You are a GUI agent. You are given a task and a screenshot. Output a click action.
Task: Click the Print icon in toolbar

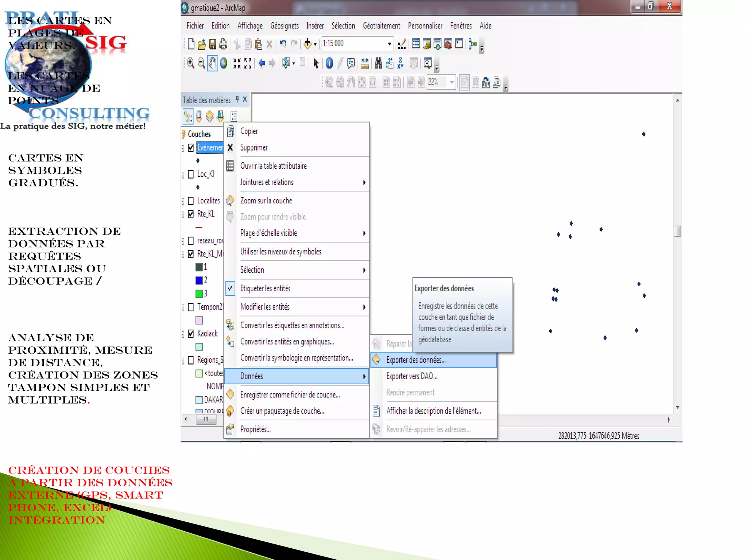pyautogui.click(x=223, y=44)
